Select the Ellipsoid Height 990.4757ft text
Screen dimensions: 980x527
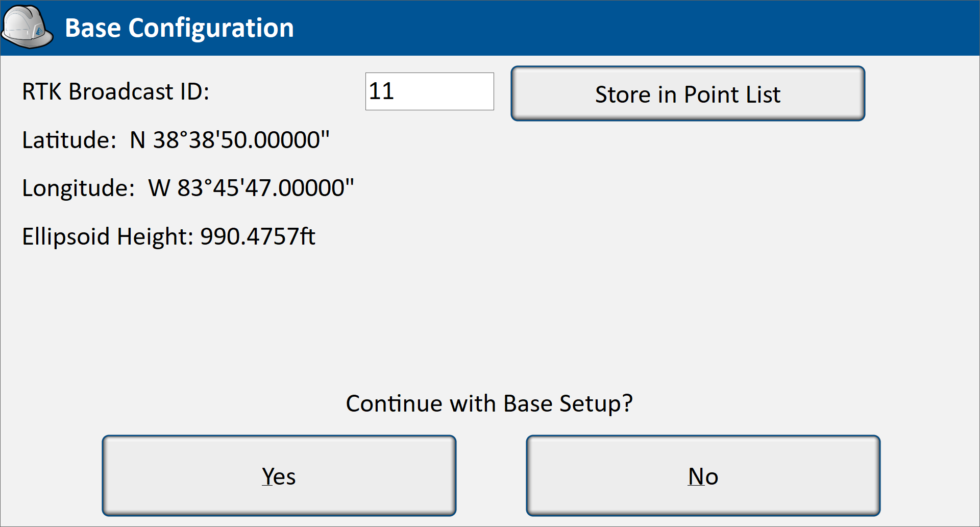[x=168, y=236]
